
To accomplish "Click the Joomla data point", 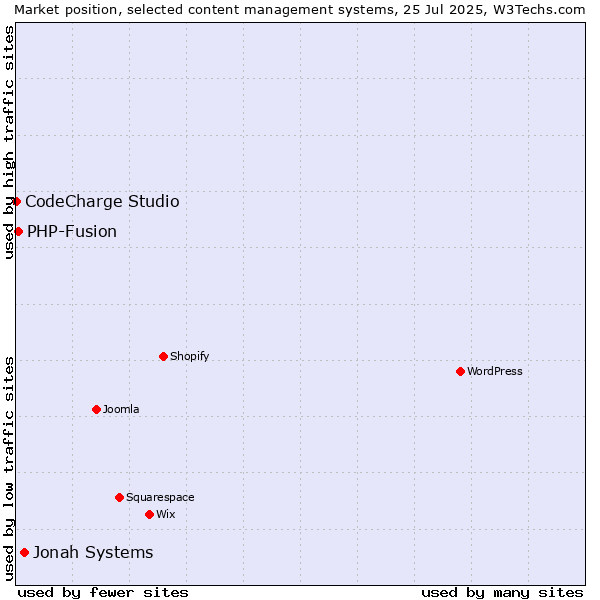I will (x=96, y=409).
